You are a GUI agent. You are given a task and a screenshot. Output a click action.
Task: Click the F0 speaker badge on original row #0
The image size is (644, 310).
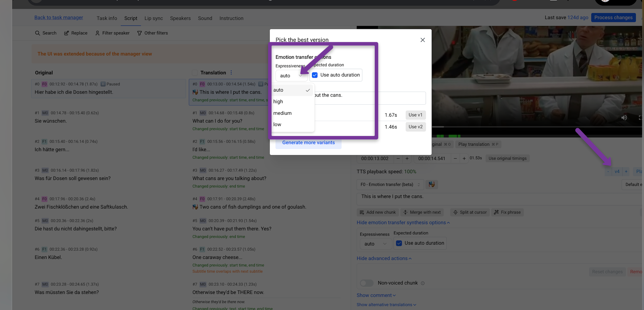[x=44, y=84]
